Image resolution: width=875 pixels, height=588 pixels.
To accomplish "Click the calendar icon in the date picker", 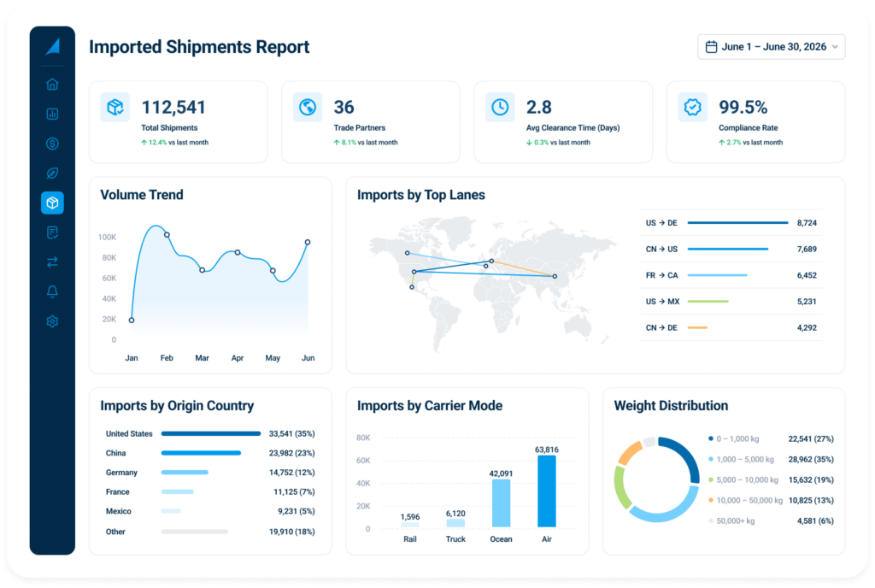I will (x=711, y=47).
